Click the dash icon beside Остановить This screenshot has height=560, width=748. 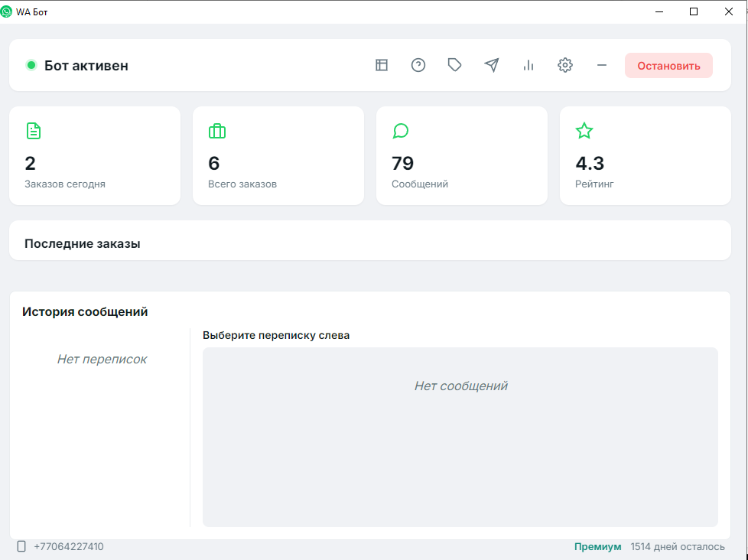[x=602, y=65]
